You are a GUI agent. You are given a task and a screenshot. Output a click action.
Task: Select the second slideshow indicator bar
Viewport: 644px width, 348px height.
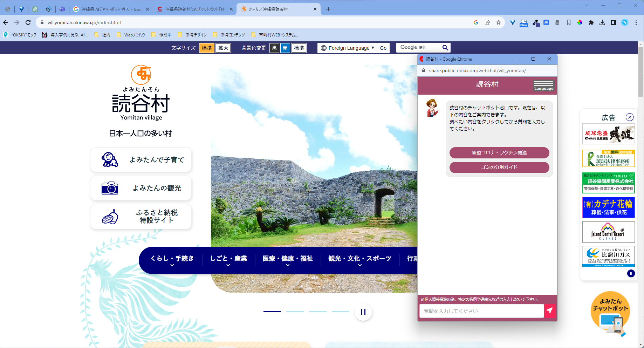pos(295,312)
